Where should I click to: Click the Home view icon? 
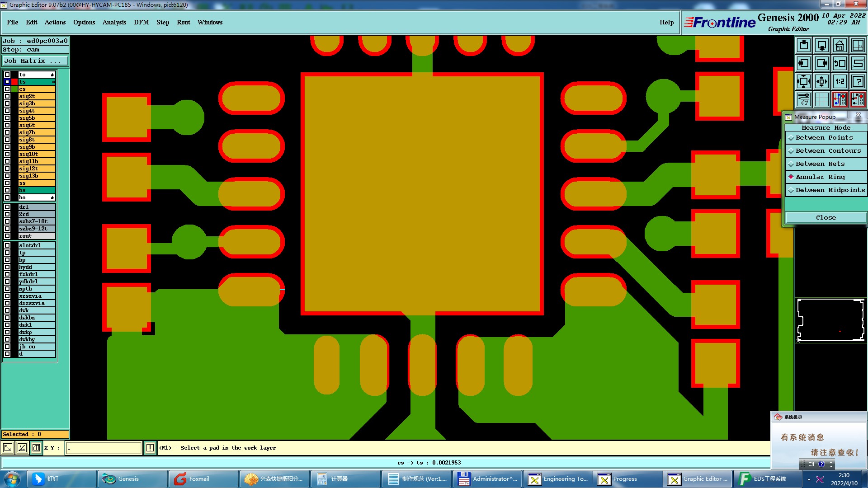pos(840,45)
